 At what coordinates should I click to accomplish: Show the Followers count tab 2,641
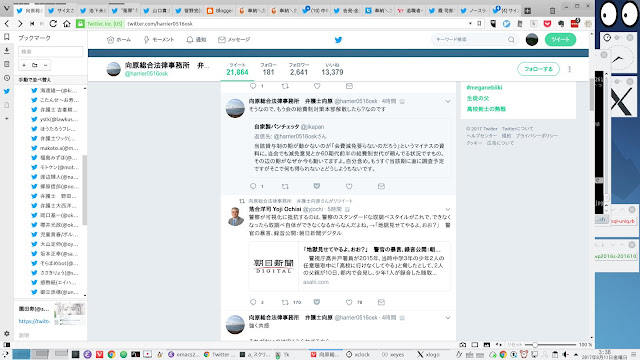tap(299, 69)
